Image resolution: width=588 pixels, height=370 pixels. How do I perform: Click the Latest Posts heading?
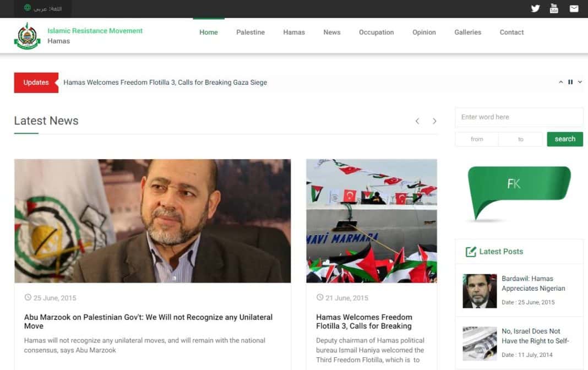click(501, 252)
